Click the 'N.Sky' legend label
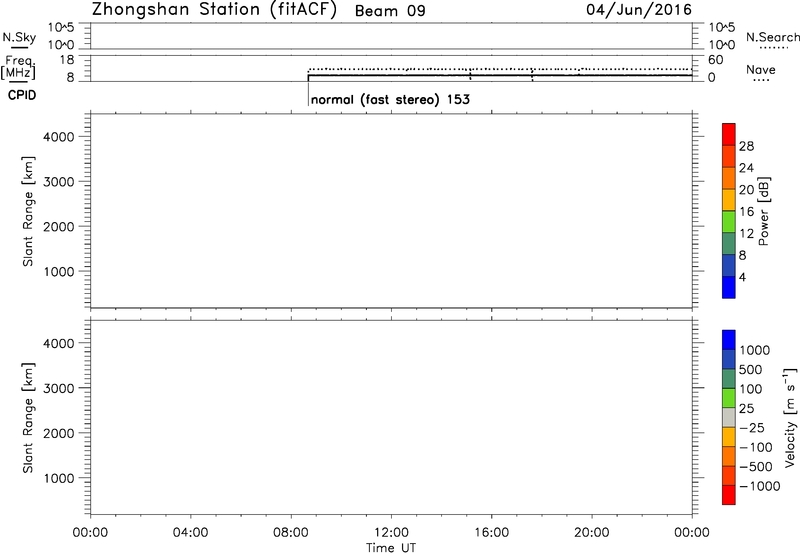800x554 pixels. click(x=19, y=37)
